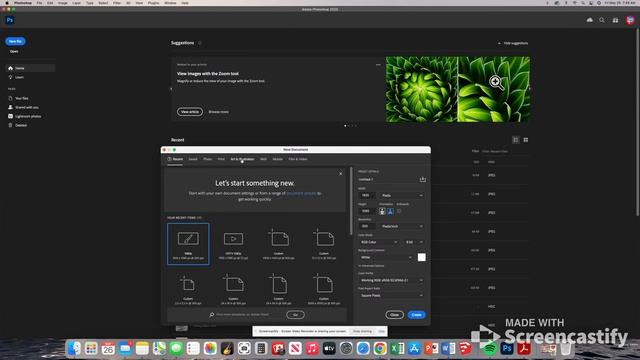Click the Create button

pyautogui.click(x=416, y=315)
